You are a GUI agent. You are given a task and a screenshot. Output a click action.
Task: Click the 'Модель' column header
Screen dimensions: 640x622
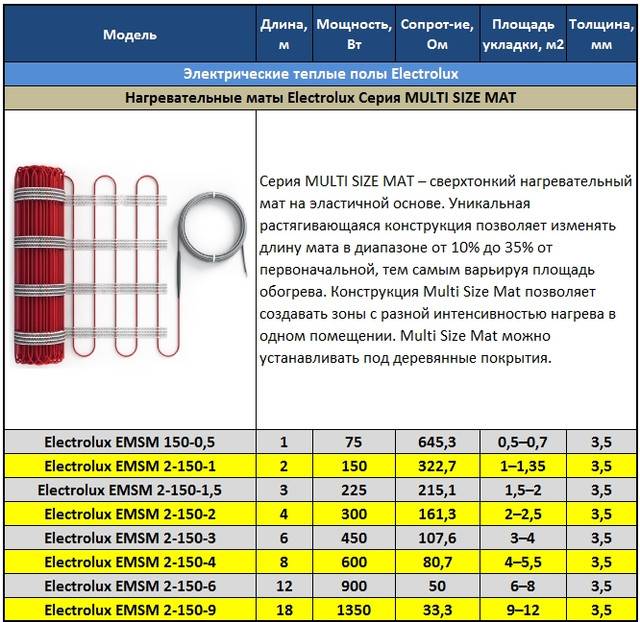130,35
